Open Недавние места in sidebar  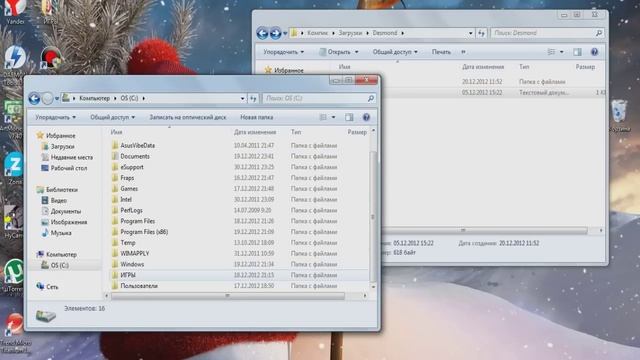click(71, 157)
